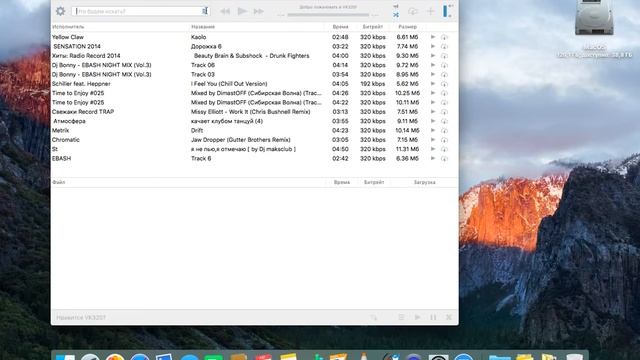Click the 'Jaw Dropper (Gutter Brothers Remix)' title
The height and width of the screenshot is (360, 640).
pos(241,140)
